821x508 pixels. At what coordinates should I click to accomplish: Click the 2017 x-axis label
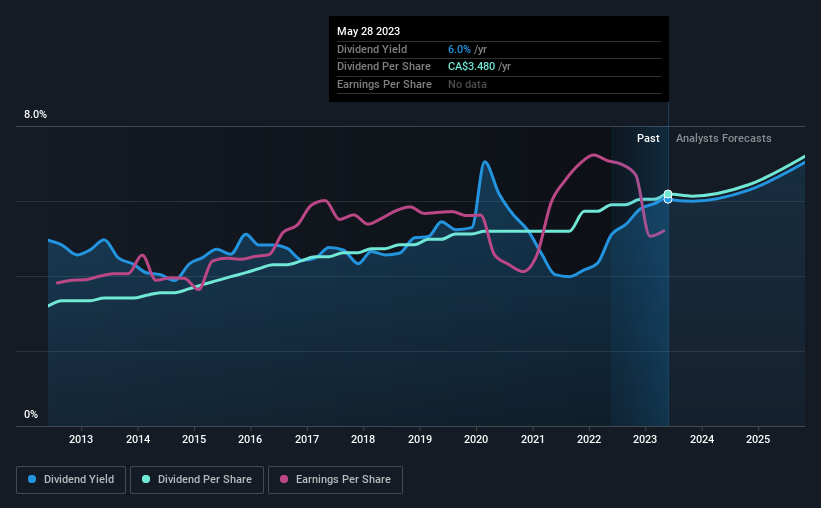[307, 439]
